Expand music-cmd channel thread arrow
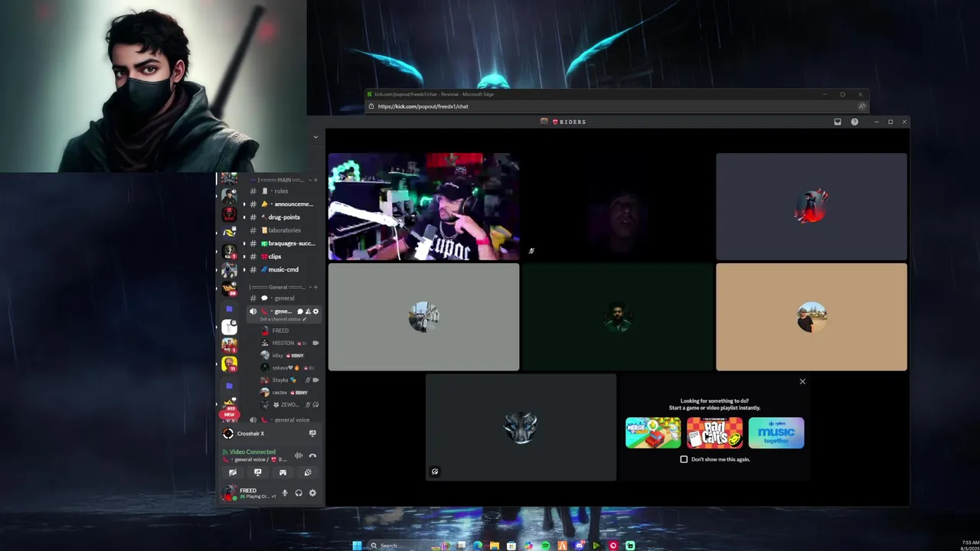Viewport: 980px width, 551px height. pos(244,269)
